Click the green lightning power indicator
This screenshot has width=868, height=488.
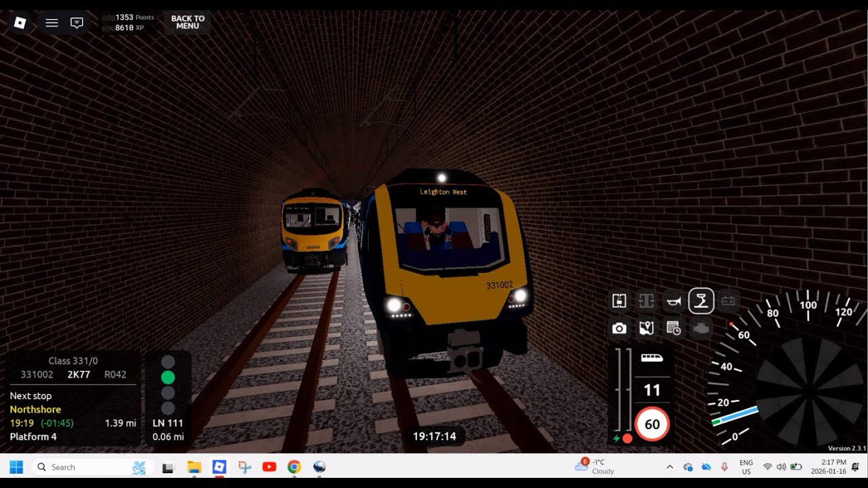pos(616,439)
